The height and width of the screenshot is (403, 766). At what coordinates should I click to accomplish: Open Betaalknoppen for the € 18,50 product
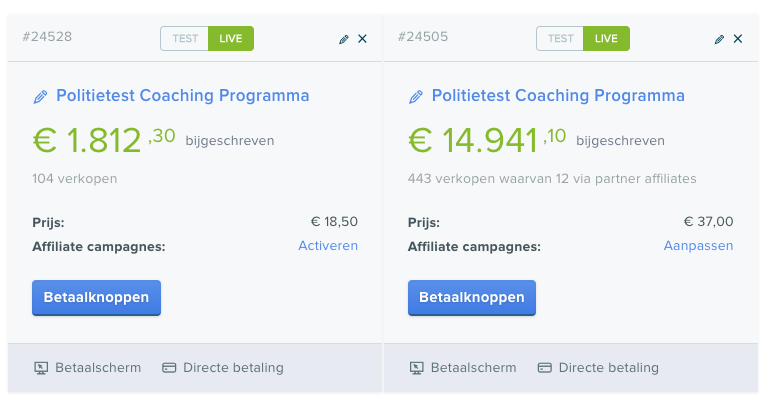[x=96, y=297]
